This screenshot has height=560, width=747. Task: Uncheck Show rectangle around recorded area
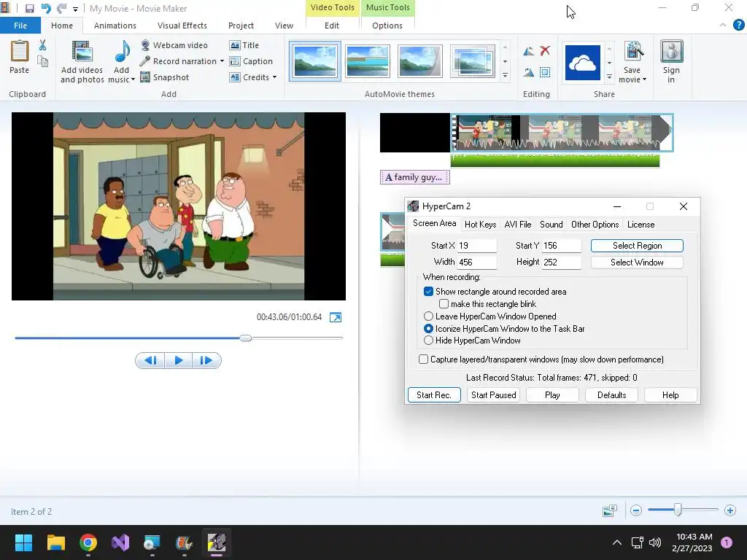[x=428, y=292]
